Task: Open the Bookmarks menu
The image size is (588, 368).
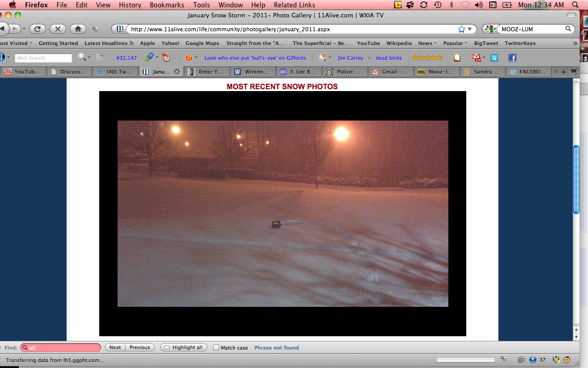Action: point(167,5)
